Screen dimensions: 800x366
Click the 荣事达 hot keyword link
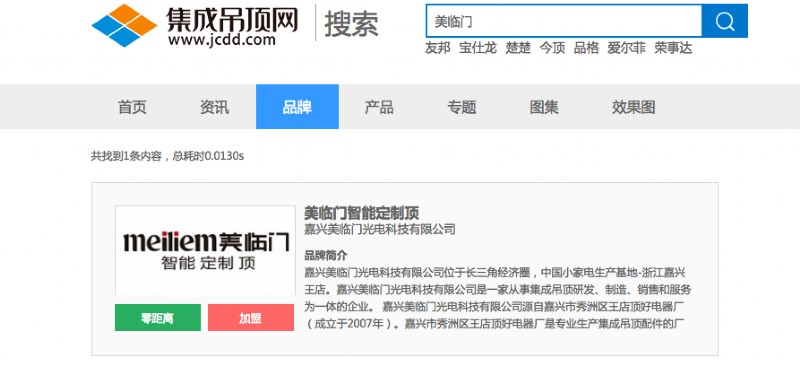tap(673, 48)
